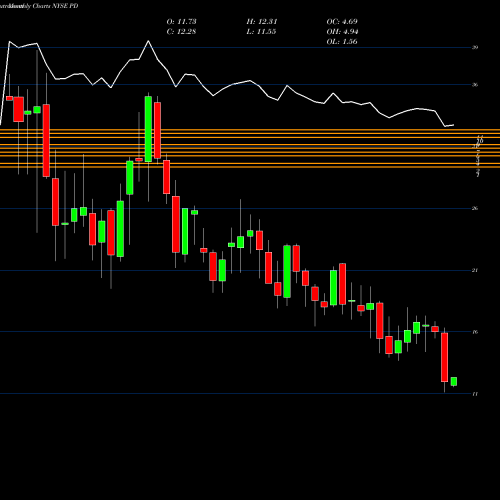Screen dimensions: 500x500
Task: Click the last green candlestick on the chart
Action: coord(454,381)
